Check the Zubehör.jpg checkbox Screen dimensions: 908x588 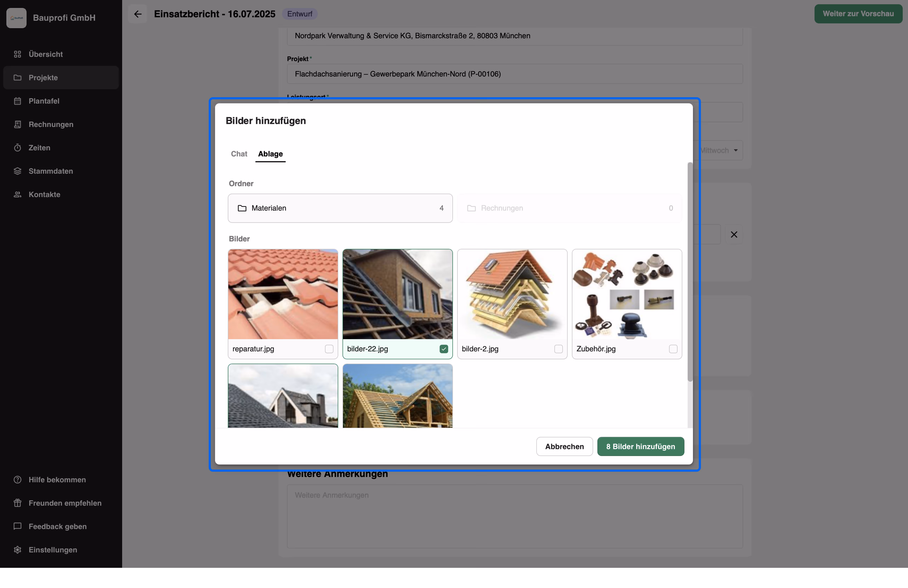pos(673,349)
